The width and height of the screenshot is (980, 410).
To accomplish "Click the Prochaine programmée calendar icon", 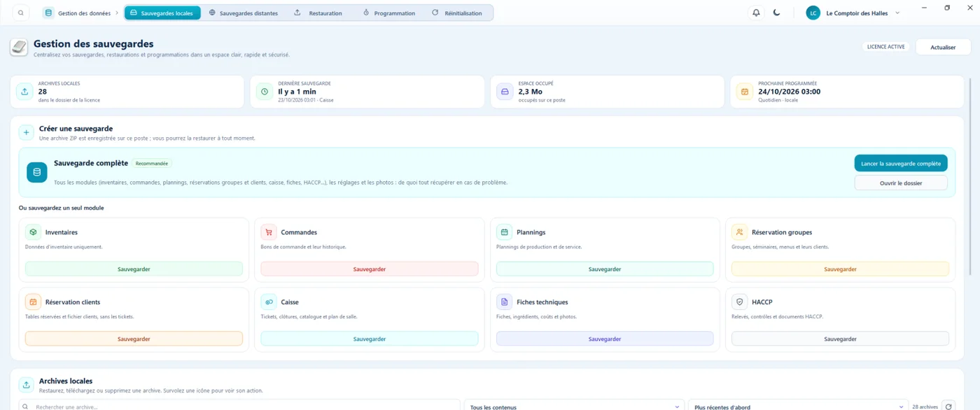I will (x=745, y=92).
